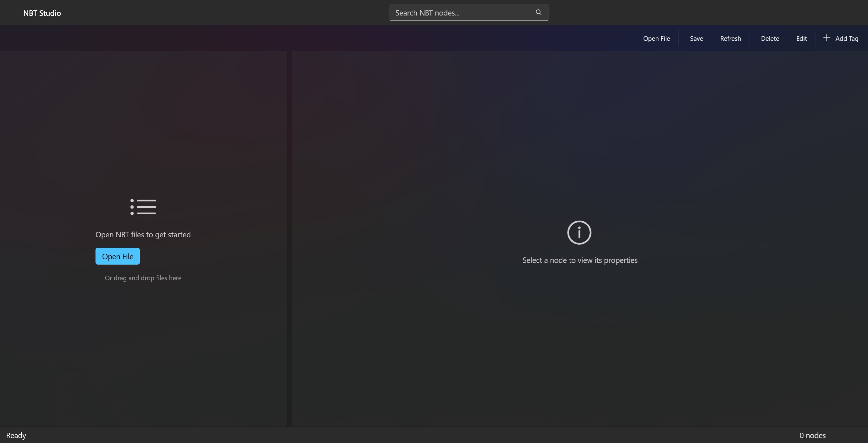Click the 'Or drag and drop files here' hint
This screenshot has height=443, width=868.
coord(143,278)
